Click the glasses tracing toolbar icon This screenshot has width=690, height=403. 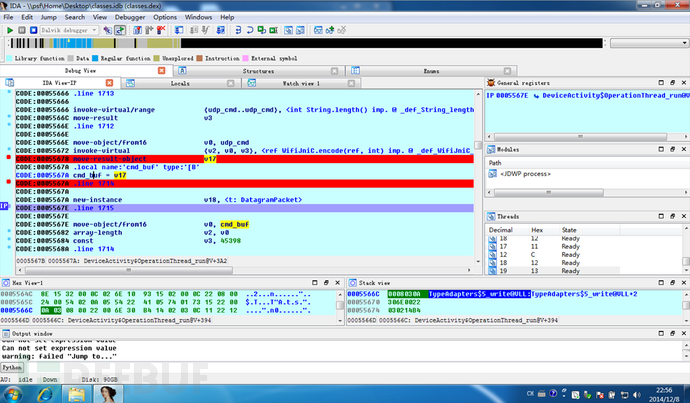(318, 30)
